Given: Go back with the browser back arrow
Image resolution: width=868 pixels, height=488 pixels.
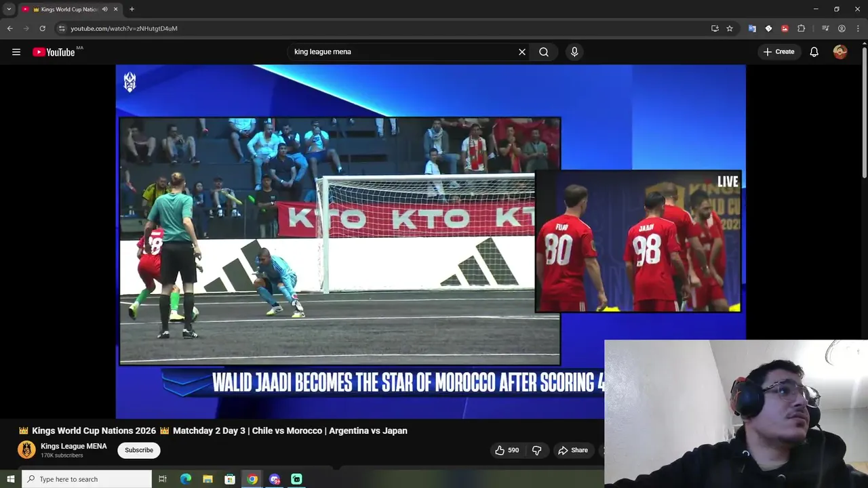Looking at the screenshot, I should (9, 28).
